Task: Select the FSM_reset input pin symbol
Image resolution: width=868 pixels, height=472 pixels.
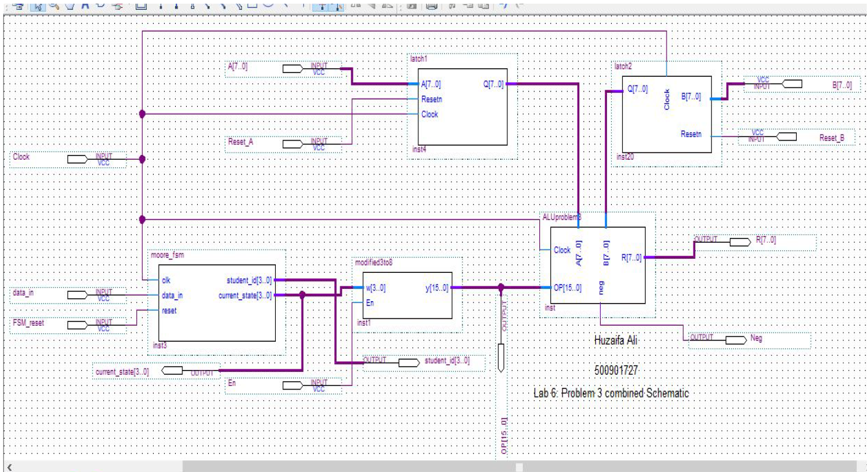Action: point(77,324)
